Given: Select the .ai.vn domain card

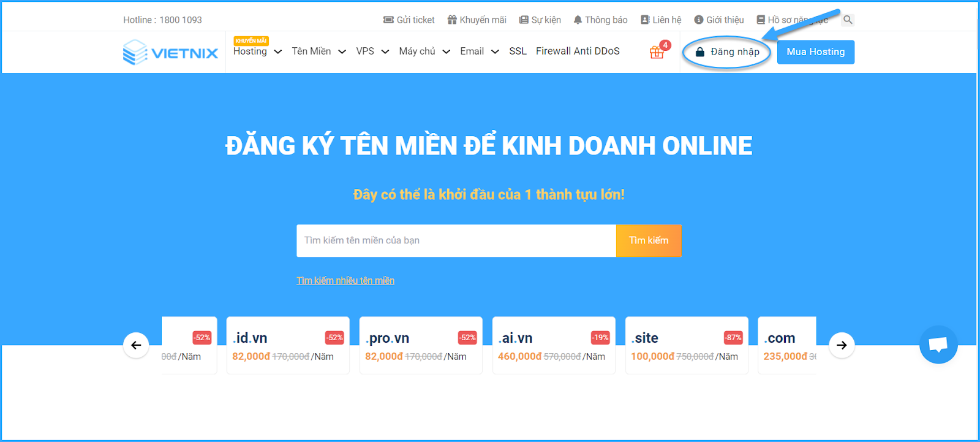Looking at the screenshot, I should [554, 345].
